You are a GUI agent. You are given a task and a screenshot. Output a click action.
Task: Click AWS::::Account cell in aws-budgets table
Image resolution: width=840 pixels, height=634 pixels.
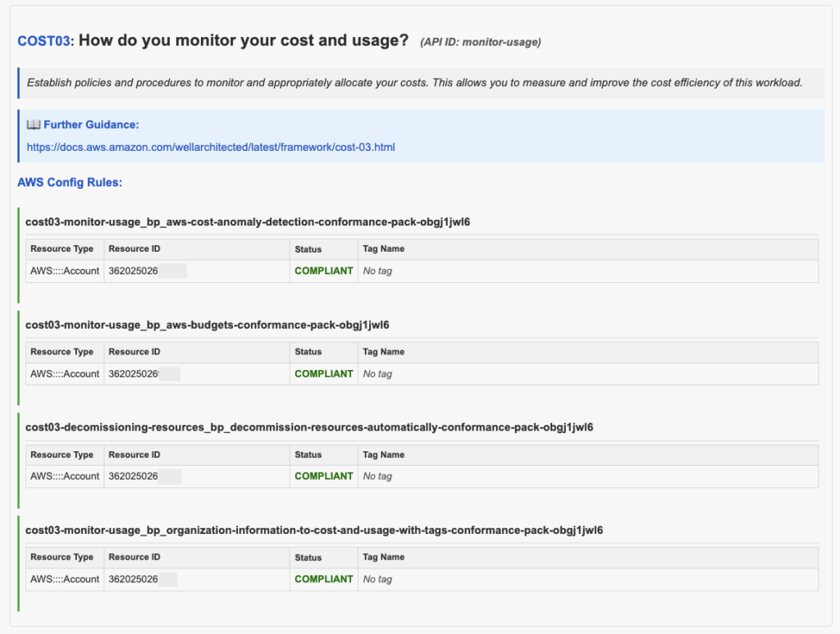click(65, 374)
